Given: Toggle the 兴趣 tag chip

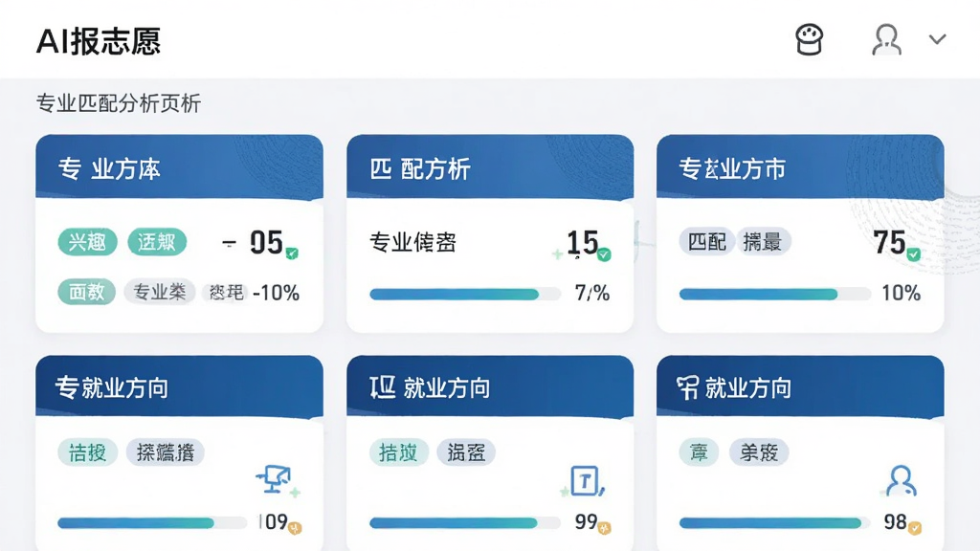Looking at the screenshot, I should point(87,242).
